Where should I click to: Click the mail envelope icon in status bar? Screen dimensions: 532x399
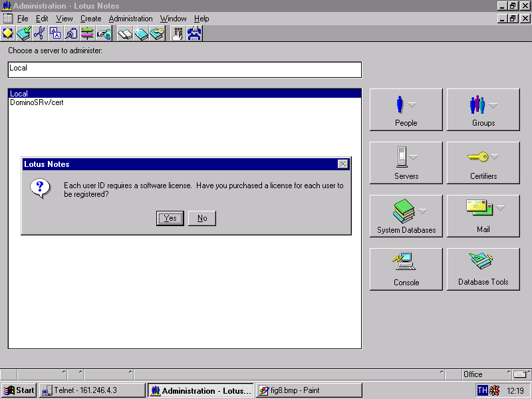click(520, 374)
